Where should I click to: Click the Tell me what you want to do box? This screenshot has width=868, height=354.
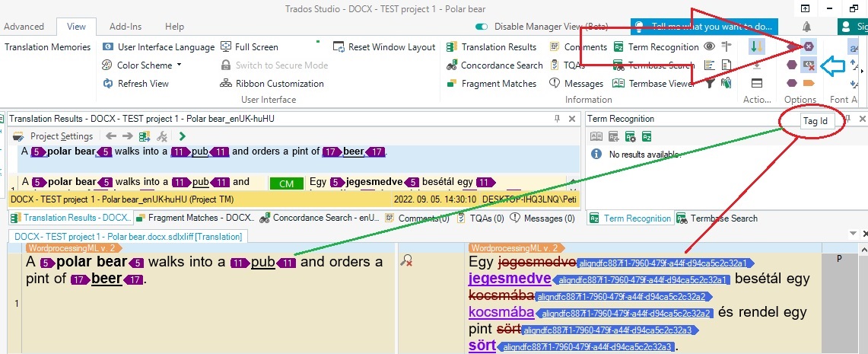pos(704,26)
